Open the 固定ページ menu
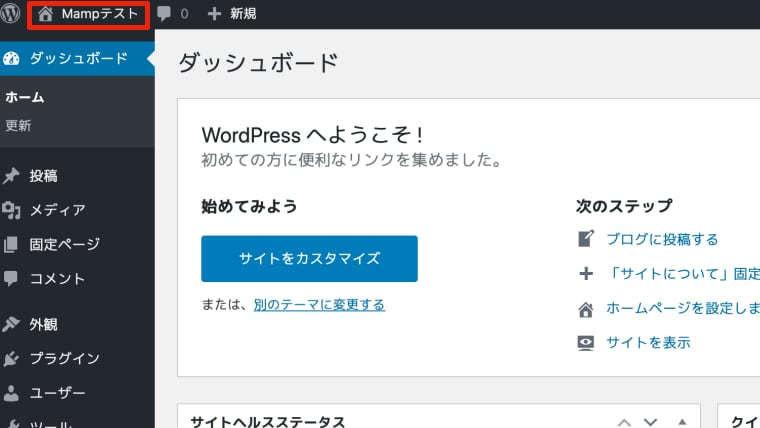 pyautogui.click(x=64, y=244)
